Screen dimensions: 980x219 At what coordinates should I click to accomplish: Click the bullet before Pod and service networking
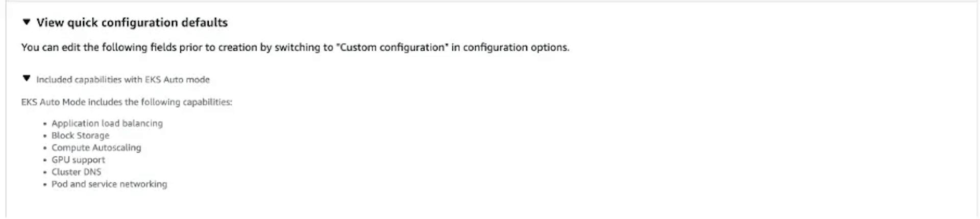pyautogui.click(x=45, y=185)
